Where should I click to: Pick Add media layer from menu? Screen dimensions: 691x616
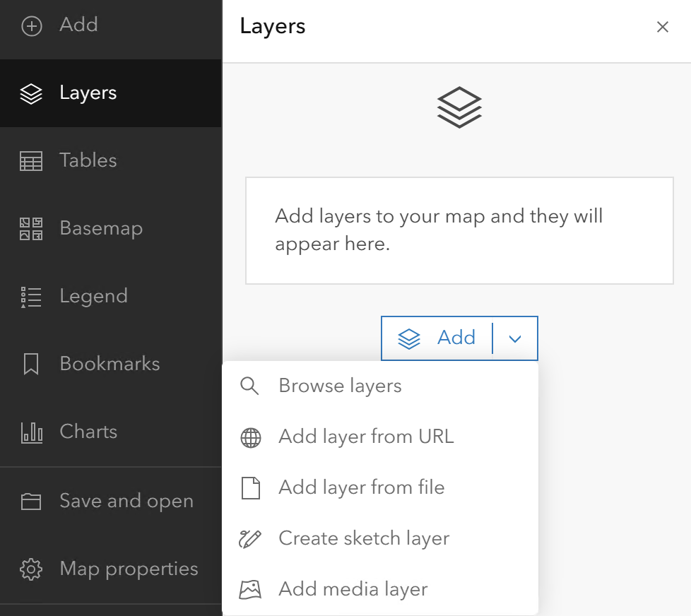[x=353, y=589]
